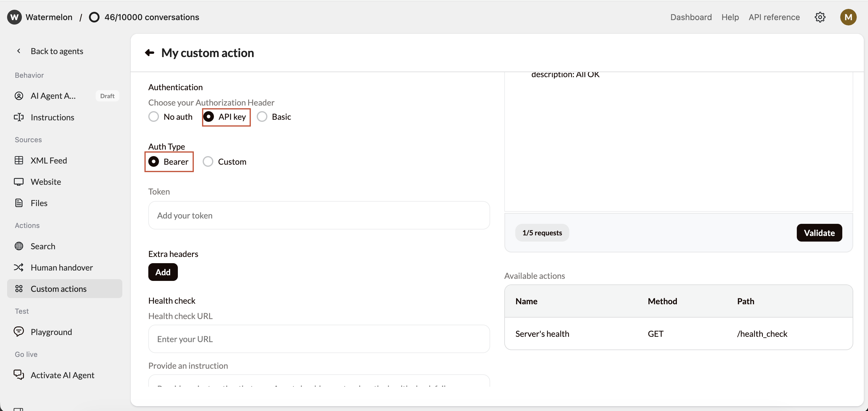Select the No auth authorization option

click(154, 116)
